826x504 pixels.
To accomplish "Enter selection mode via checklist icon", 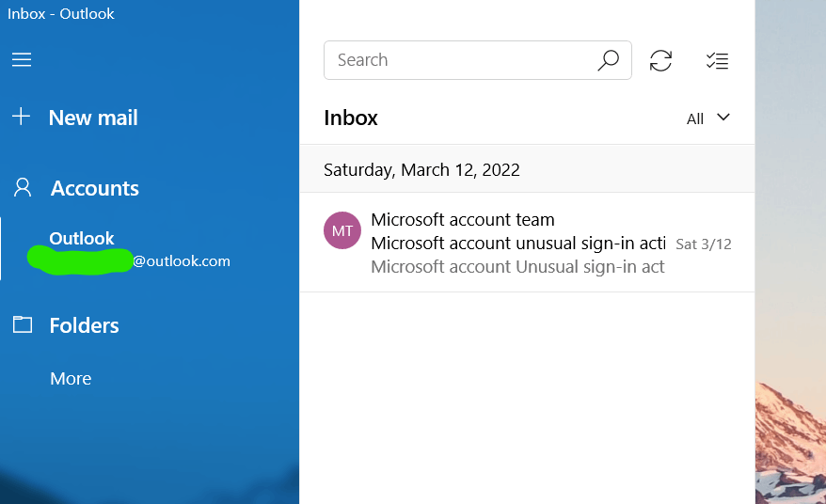I will 717,60.
